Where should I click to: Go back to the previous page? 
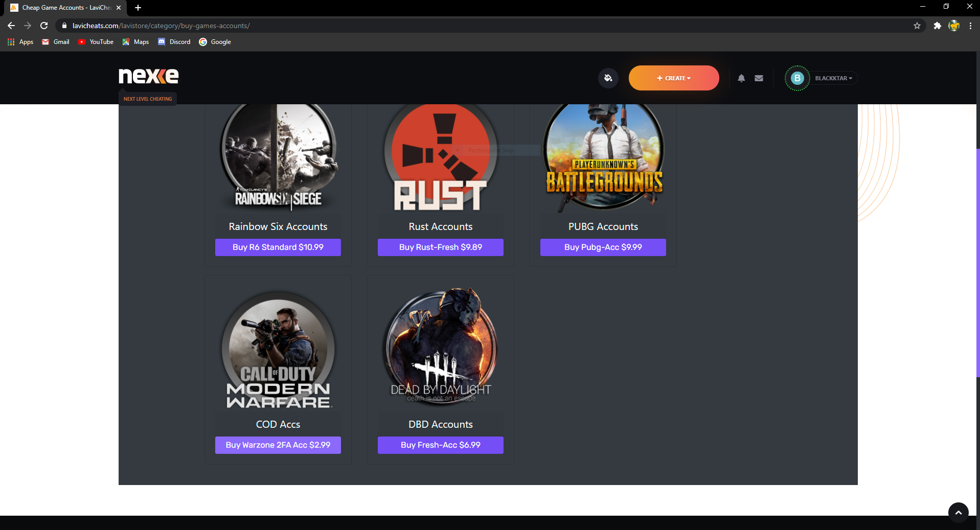tap(11, 26)
